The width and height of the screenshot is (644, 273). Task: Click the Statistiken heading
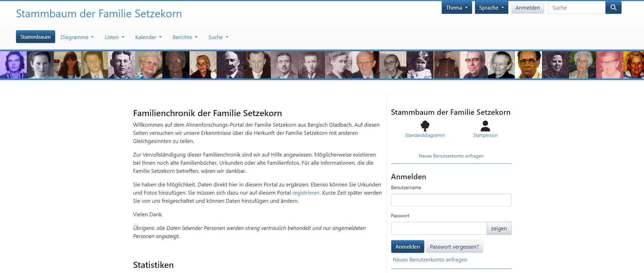[x=153, y=265]
